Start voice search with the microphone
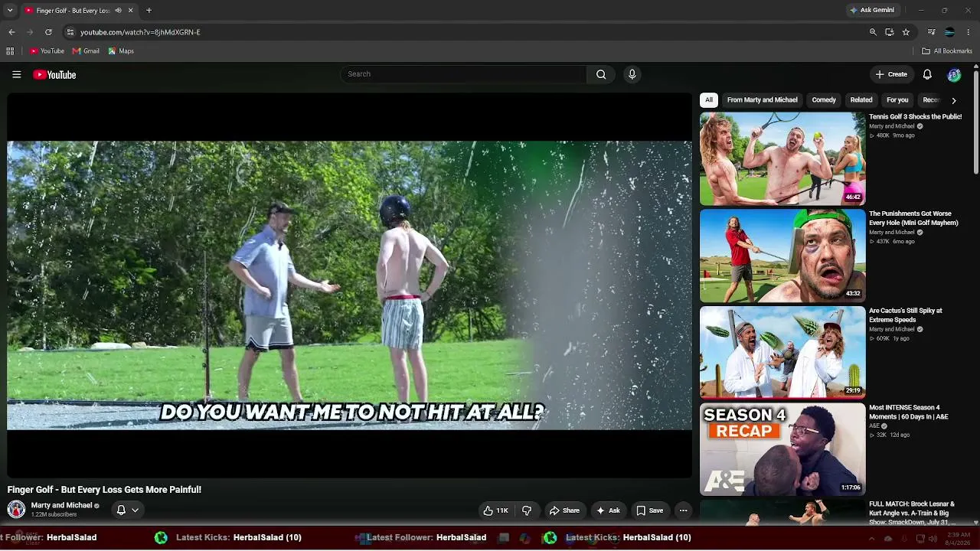 pyautogui.click(x=632, y=74)
